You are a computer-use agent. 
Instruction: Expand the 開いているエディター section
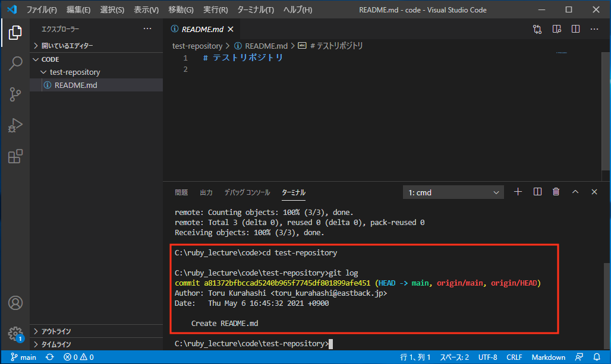pyautogui.click(x=96, y=46)
